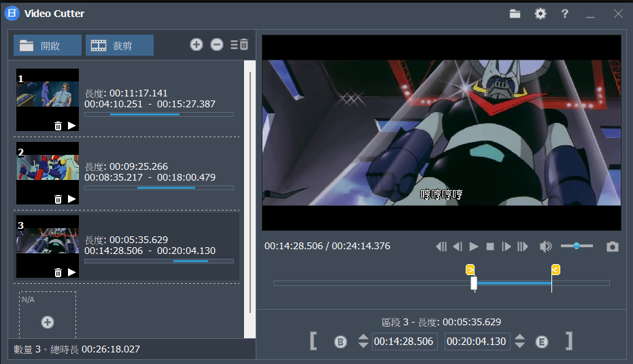Adjust the volume slider
The image size is (633, 364).
click(x=577, y=246)
